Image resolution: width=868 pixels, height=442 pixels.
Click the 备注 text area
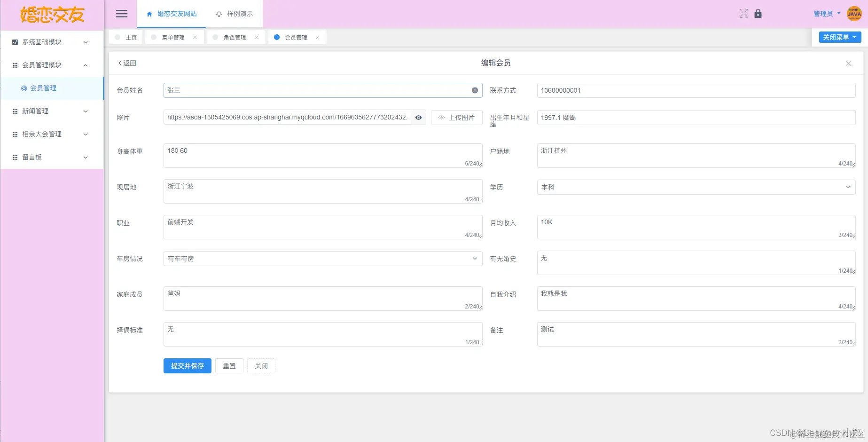pos(696,334)
